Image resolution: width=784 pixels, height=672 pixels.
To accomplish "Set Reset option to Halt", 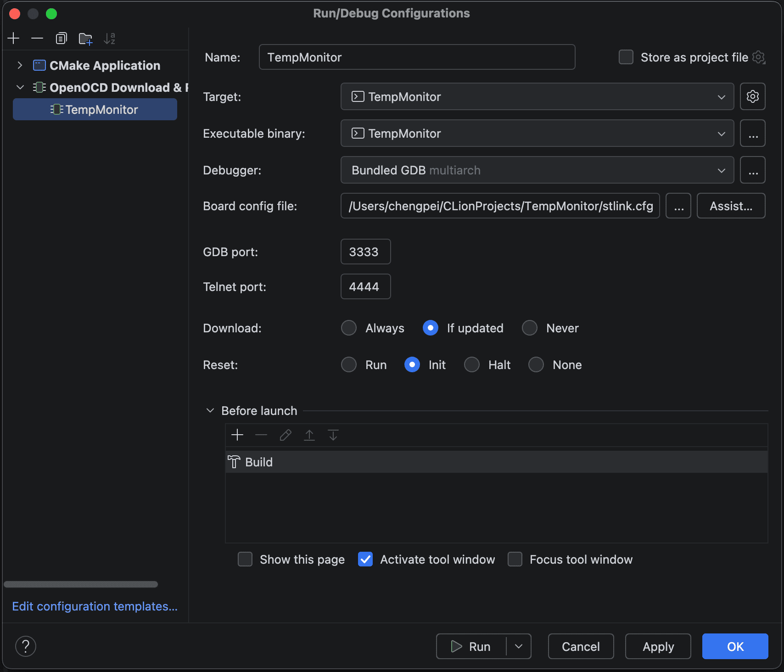I will pyautogui.click(x=472, y=365).
